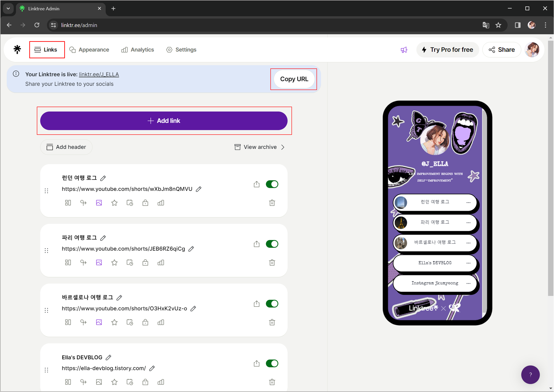Toggle the Ella's DEVBLOG link off

click(x=272, y=363)
